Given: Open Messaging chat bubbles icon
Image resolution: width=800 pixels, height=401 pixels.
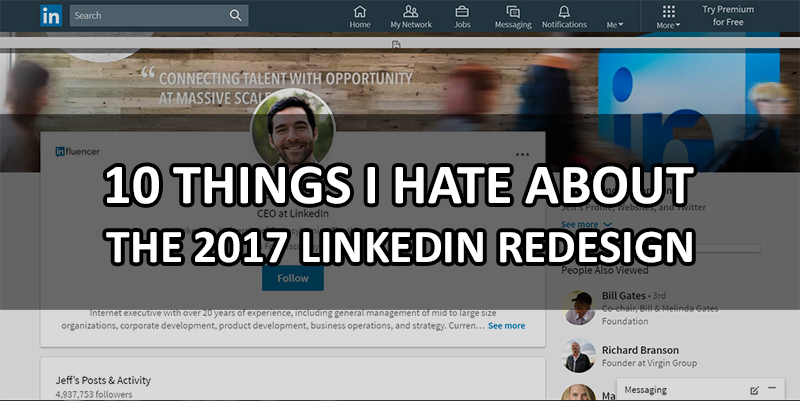Looking at the screenshot, I should (x=513, y=11).
